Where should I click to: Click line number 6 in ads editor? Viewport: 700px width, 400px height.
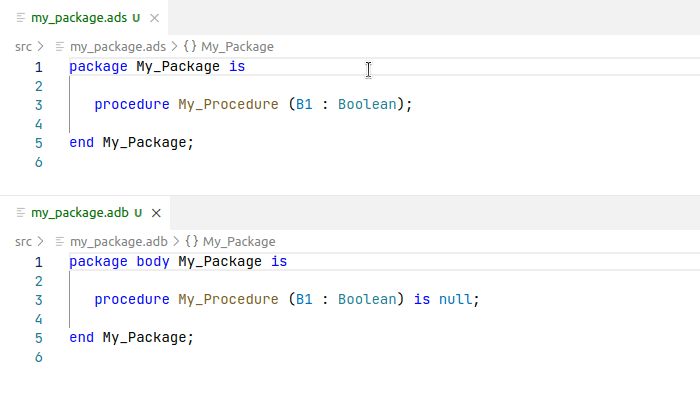[39, 162]
